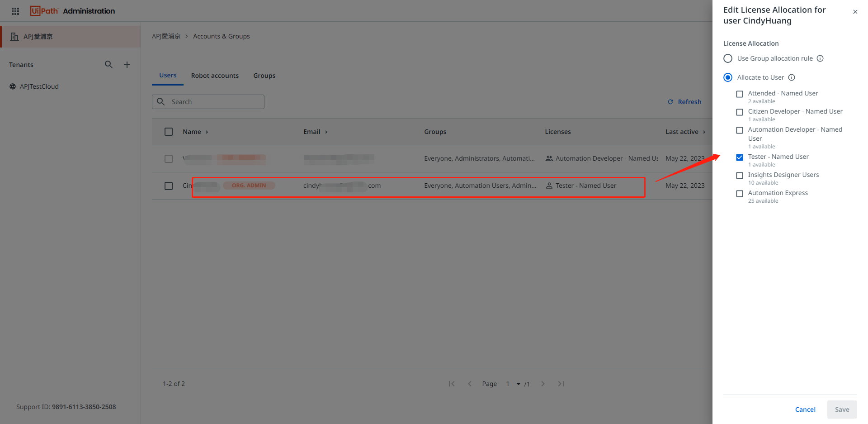
Task: Go to previous page of users
Action: pyautogui.click(x=469, y=384)
